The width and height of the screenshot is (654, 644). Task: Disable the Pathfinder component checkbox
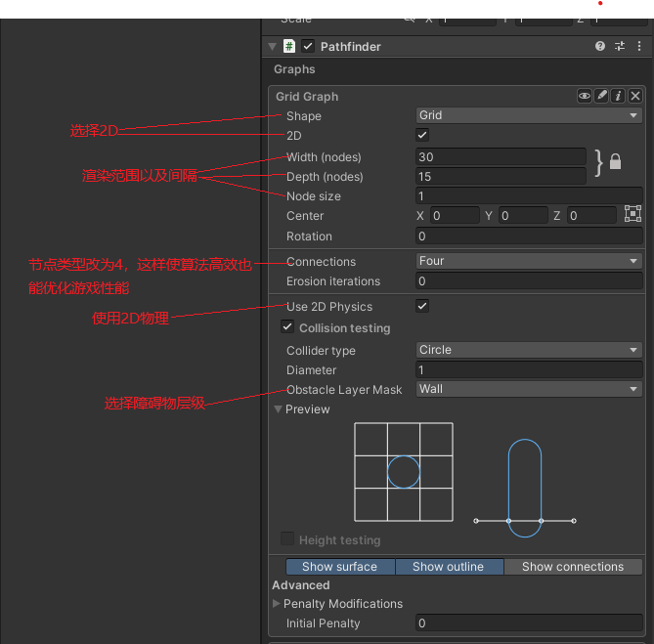(308, 46)
